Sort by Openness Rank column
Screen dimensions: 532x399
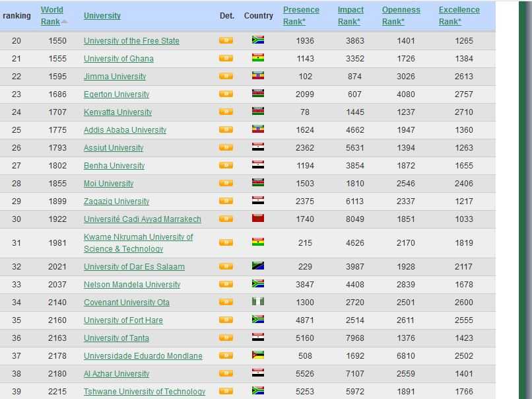click(x=401, y=16)
